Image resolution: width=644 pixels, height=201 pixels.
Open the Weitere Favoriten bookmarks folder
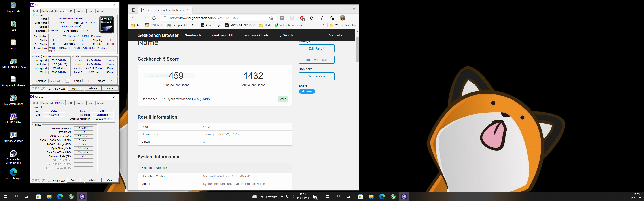[343, 25]
